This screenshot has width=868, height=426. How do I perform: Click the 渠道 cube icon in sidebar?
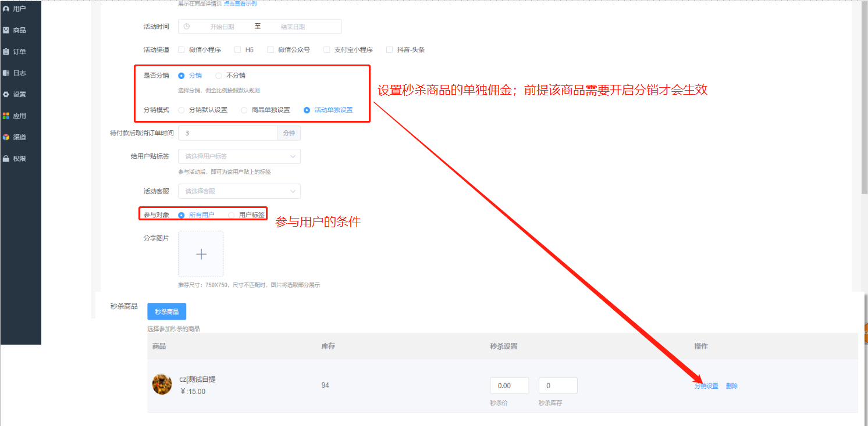[x=6, y=137]
